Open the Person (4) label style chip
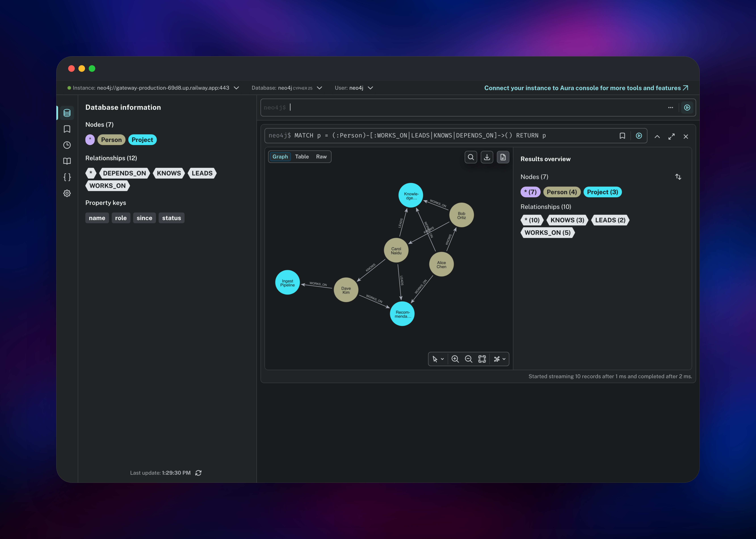Image resolution: width=756 pixels, height=539 pixels. click(x=562, y=192)
